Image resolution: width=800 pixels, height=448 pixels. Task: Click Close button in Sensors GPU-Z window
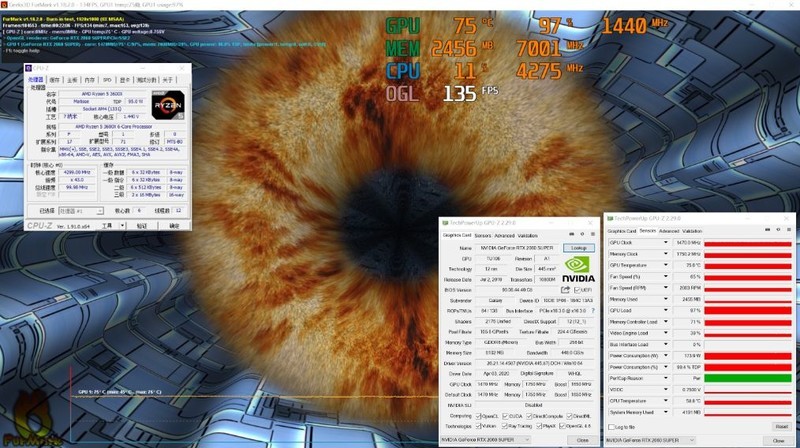(x=778, y=440)
